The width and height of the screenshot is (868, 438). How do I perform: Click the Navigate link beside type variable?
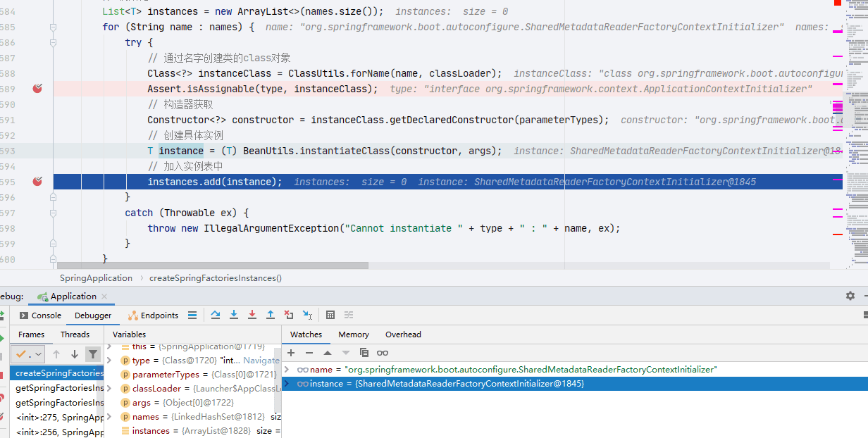coord(261,361)
